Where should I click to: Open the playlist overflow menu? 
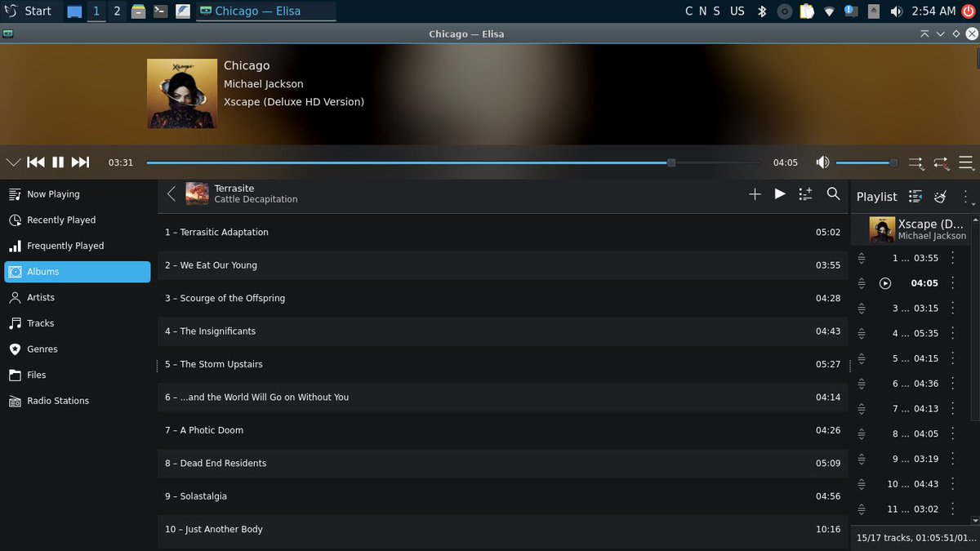(966, 197)
